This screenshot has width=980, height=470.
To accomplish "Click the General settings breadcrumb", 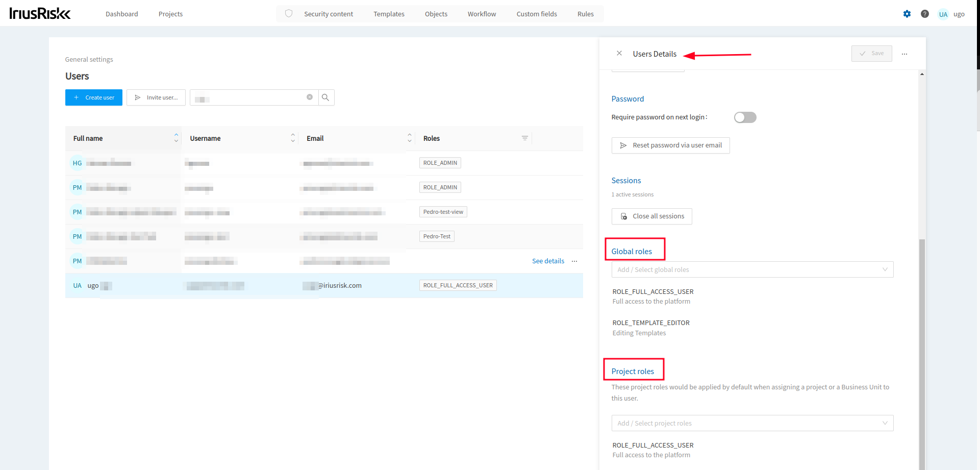I will (x=89, y=60).
